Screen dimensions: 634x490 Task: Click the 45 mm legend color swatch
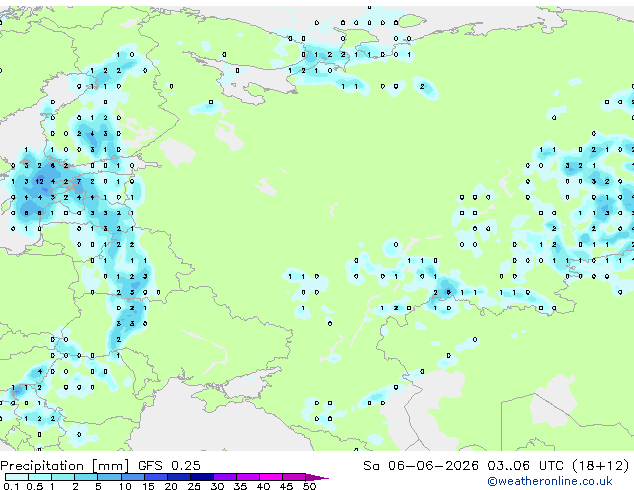[x=294, y=477]
